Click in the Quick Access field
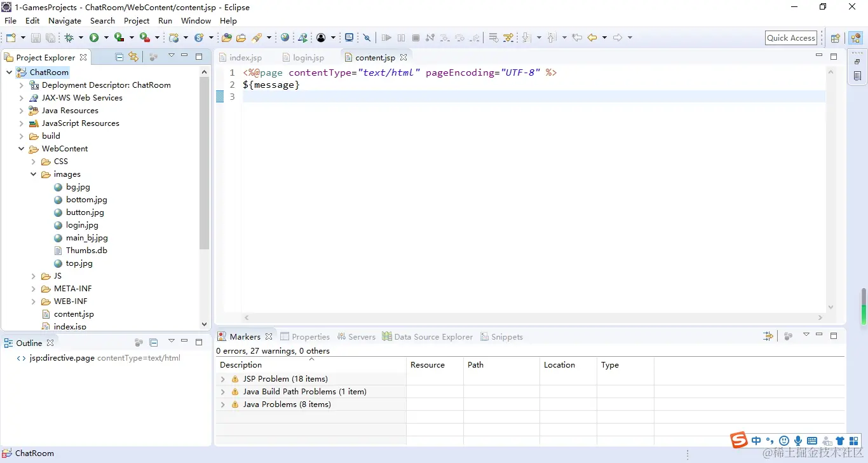 pos(791,38)
